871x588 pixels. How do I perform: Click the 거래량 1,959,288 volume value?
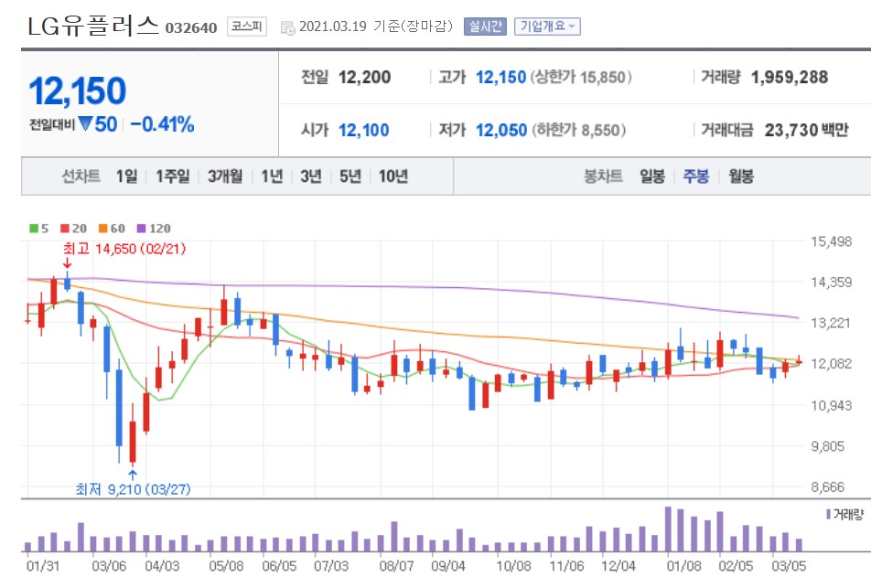click(790, 77)
